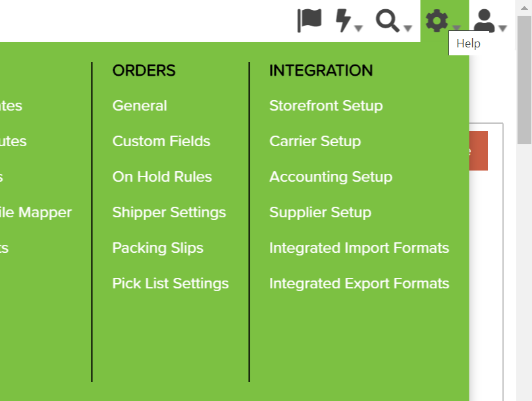Expand the arrow beside the lightning bolt
This screenshot has width=532, height=401.
359,28
